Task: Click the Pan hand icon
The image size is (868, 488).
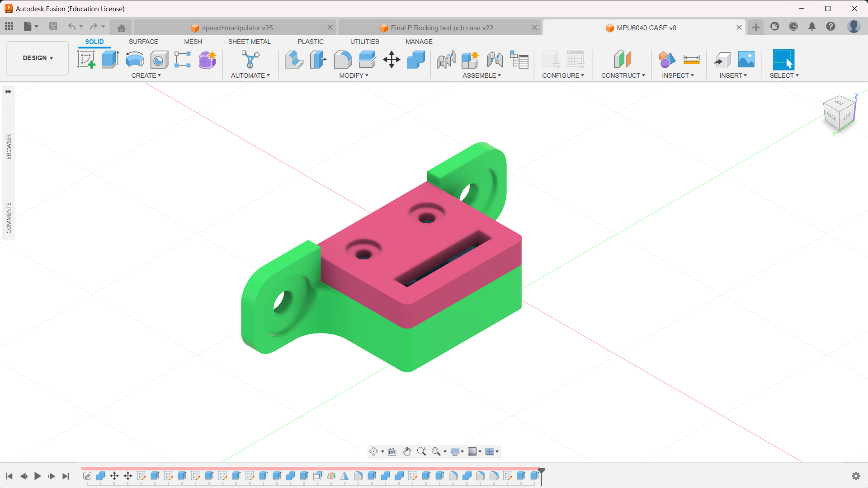Action: tap(407, 451)
